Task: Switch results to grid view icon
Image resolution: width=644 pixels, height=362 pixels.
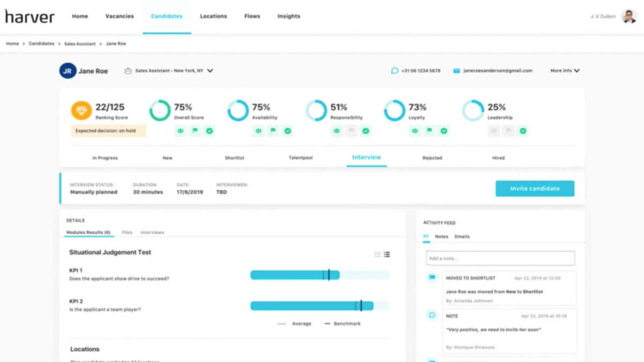Action: (x=377, y=255)
